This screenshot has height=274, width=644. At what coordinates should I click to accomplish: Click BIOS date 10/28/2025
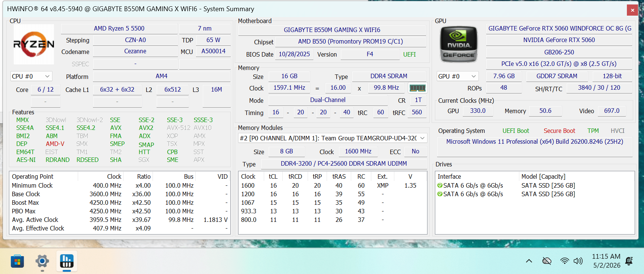tap(294, 54)
